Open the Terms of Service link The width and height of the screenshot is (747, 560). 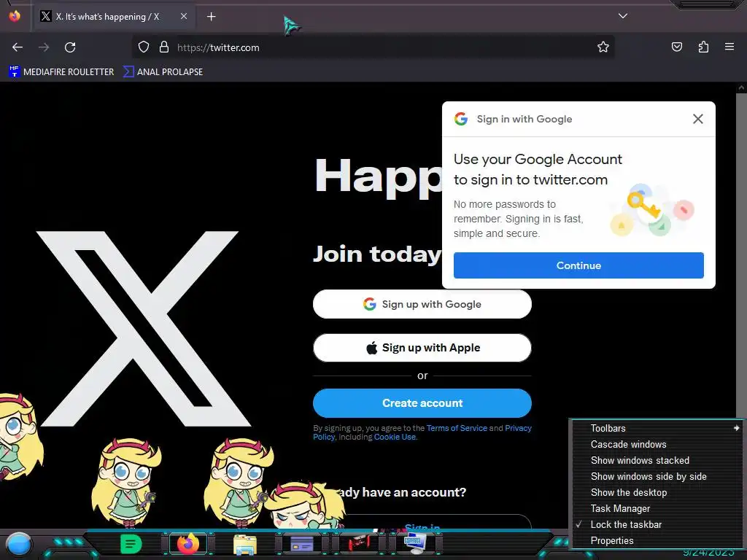457,428
